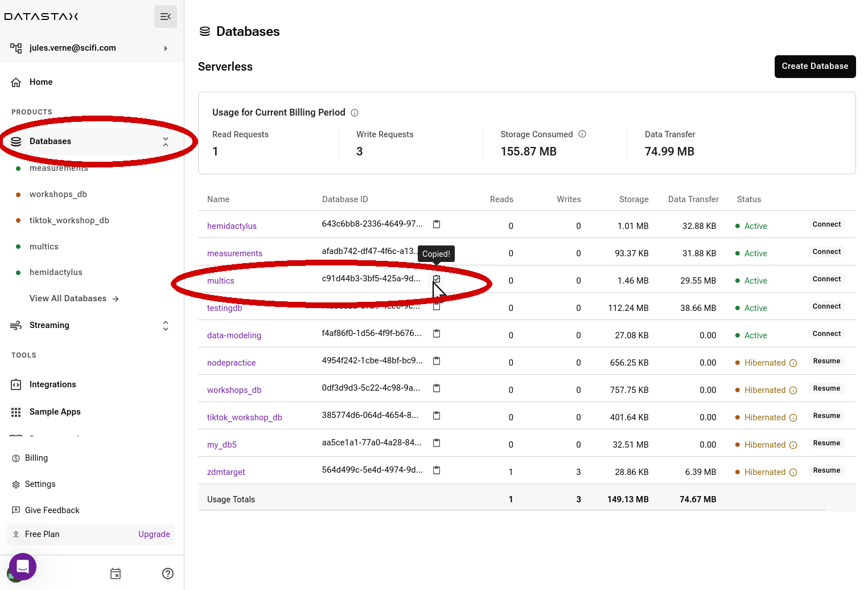Viewport: 868px width, 590px height.
Task: Collapse the Databases section chevron
Action: click(x=166, y=141)
